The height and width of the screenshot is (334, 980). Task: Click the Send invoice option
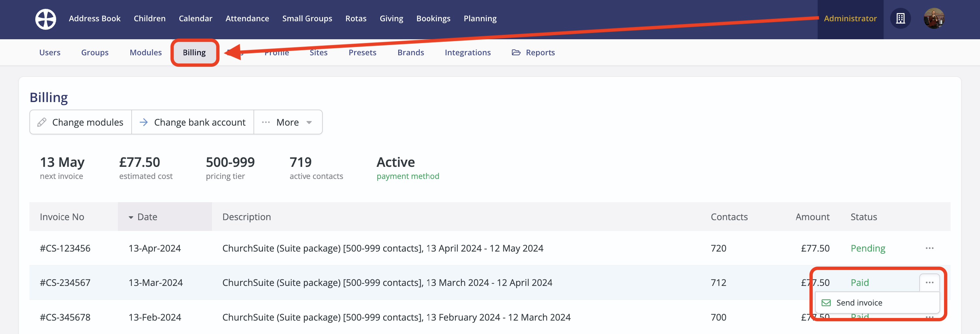859,302
